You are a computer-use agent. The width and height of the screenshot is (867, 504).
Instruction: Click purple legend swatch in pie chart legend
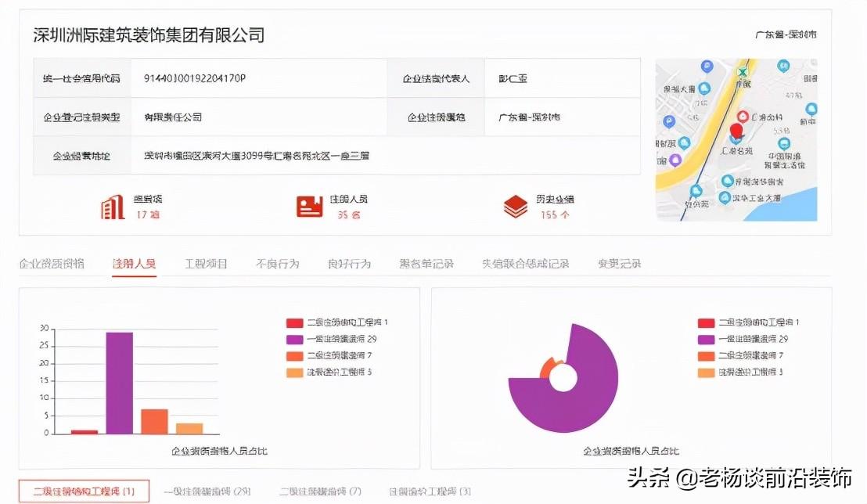point(706,340)
